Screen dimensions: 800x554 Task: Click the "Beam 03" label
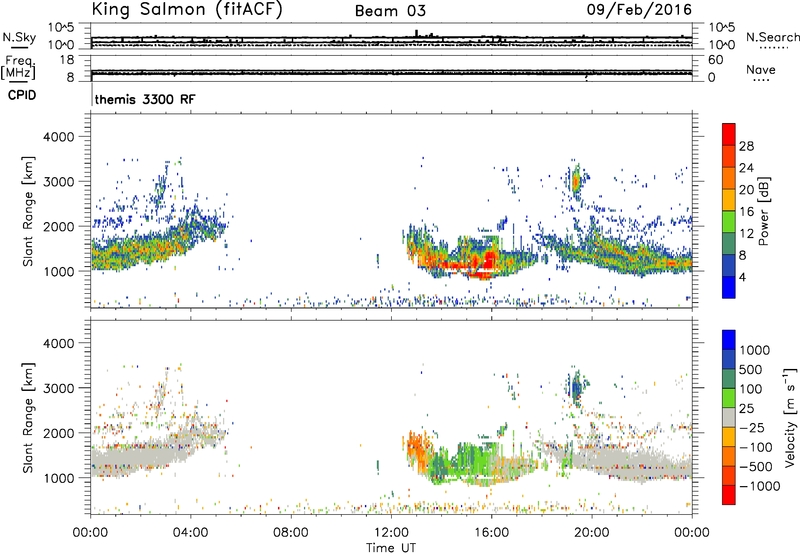point(390,11)
